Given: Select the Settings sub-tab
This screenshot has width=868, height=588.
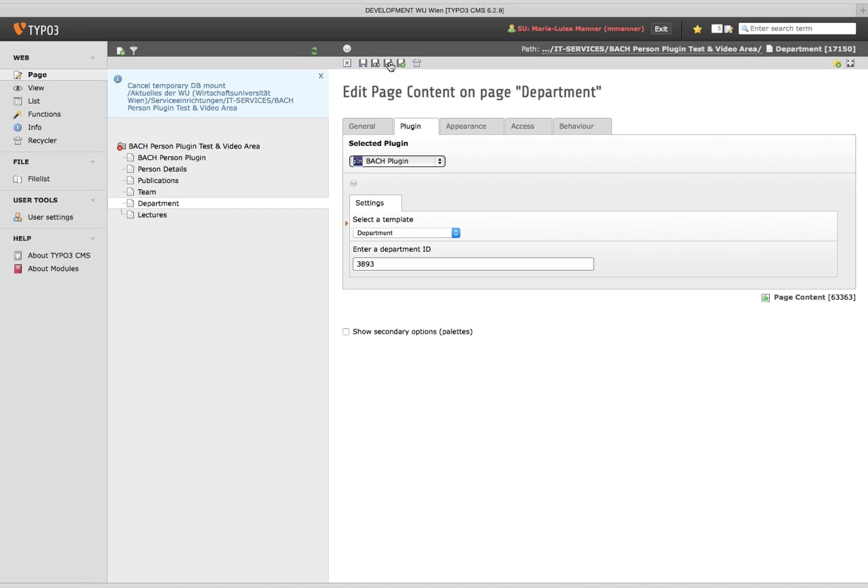Looking at the screenshot, I should click(x=375, y=203).
